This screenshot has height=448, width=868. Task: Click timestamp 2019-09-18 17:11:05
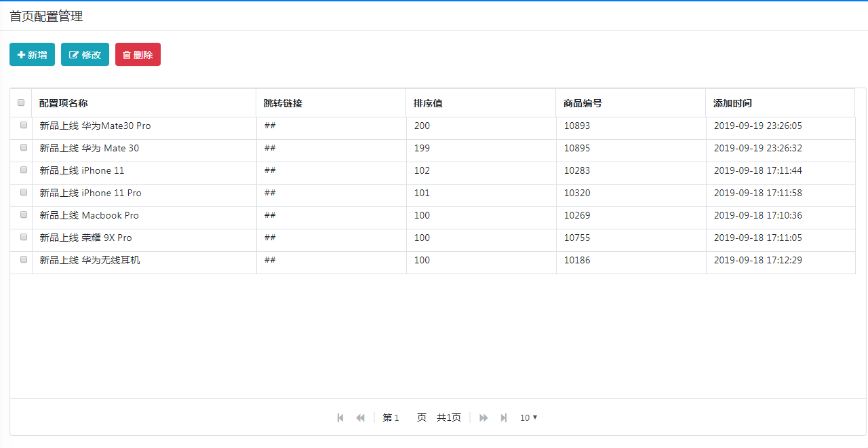(758, 238)
